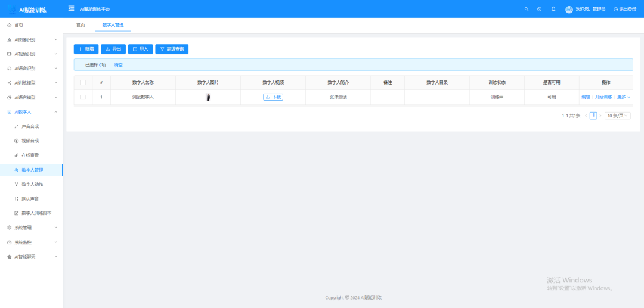Expand the AI智能聊天 menu chevron
The image size is (644, 308).
pos(56,256)
